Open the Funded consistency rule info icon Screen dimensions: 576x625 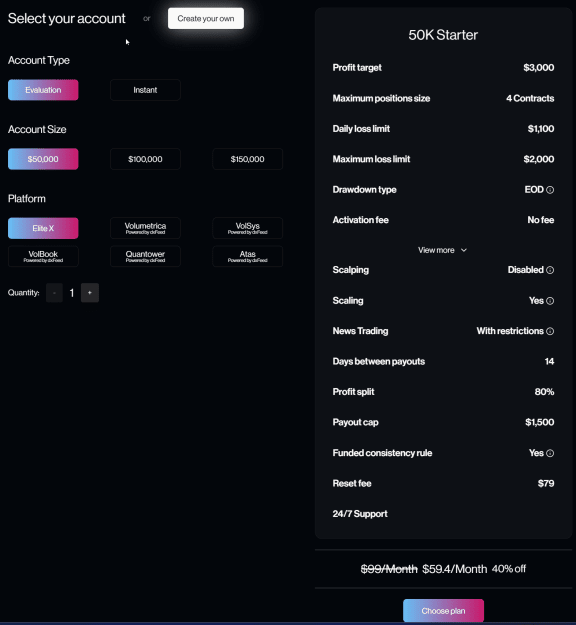tap(550, 453)
